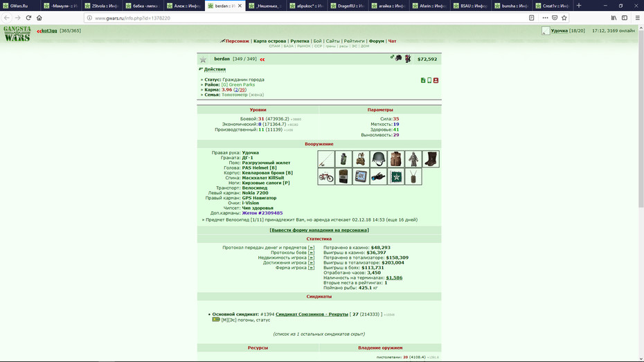
Task: Reload the page with browser refresh button
Action: (x=28, y=17)
